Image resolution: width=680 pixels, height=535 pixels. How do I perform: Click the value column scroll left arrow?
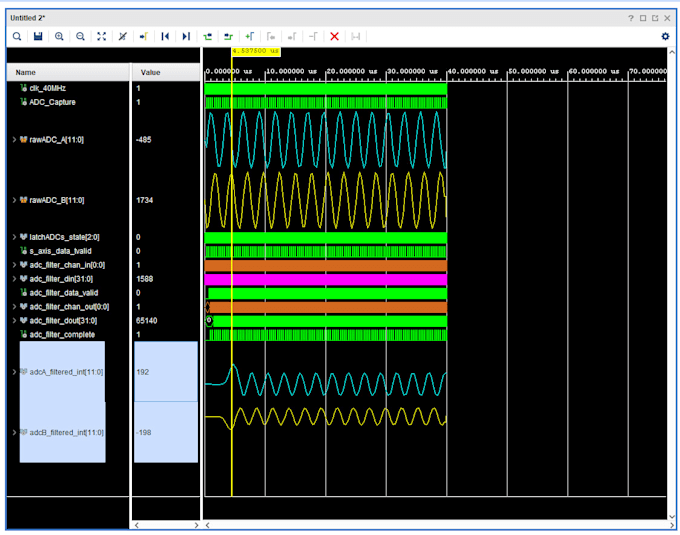(137, 525)
